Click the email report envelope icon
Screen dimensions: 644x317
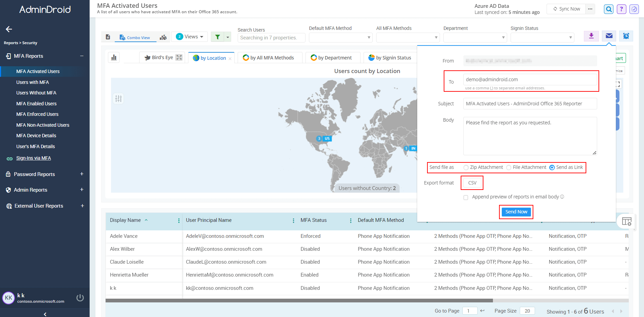click(609, 36)
